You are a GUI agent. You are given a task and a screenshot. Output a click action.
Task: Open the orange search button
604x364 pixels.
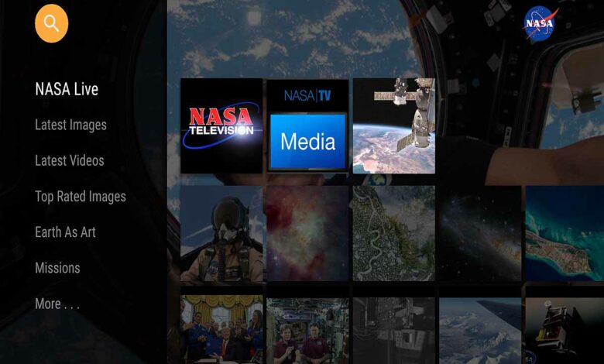tap(52, 23)
